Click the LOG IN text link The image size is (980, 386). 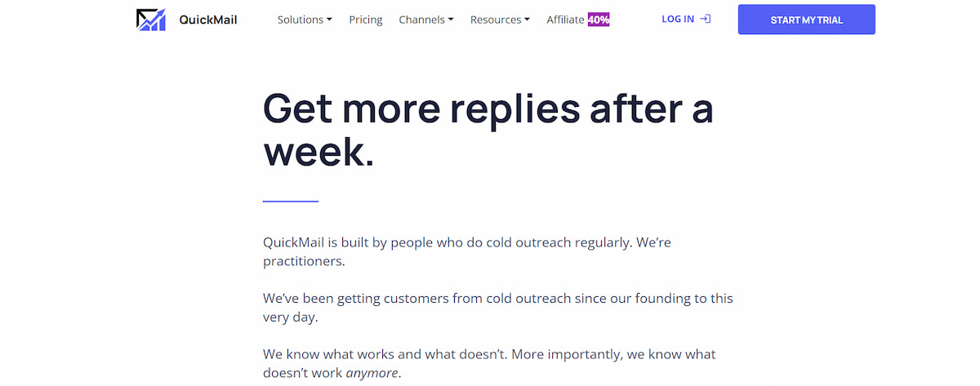point(678,19)
